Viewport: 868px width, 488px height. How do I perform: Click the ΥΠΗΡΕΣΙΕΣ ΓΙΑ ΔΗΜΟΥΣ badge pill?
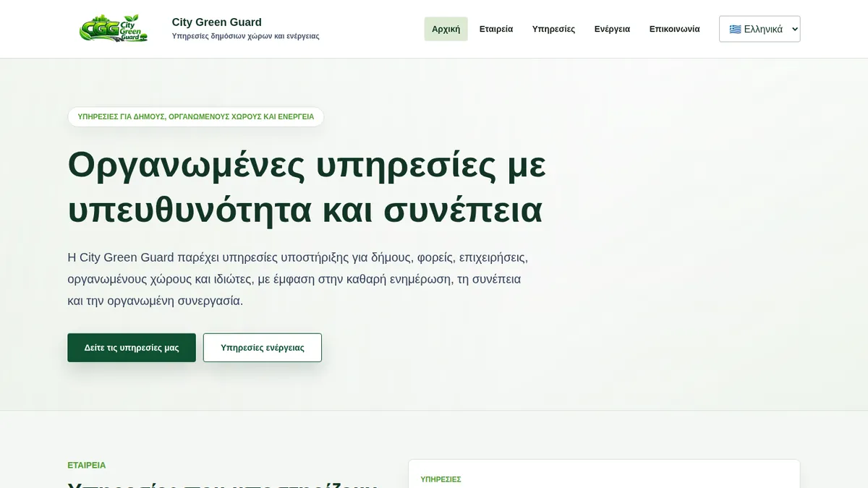point(196,116)
